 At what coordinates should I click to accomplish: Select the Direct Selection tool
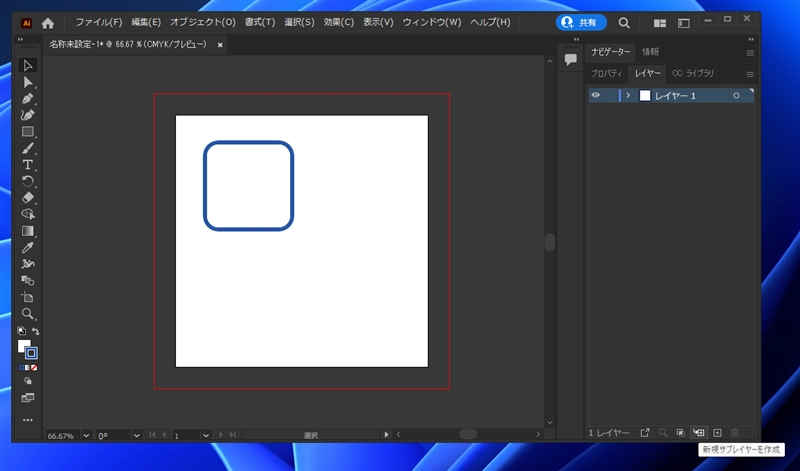(x=28, y=82)
